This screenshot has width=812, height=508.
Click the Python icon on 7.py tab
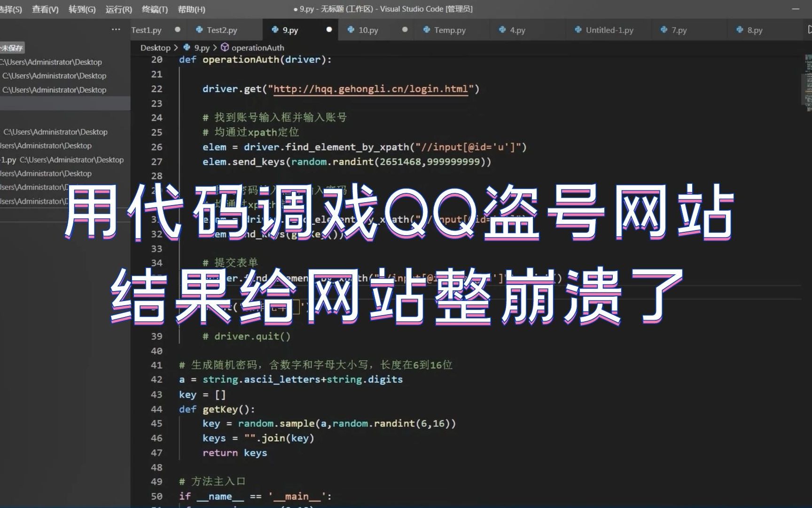click(664, 30)
